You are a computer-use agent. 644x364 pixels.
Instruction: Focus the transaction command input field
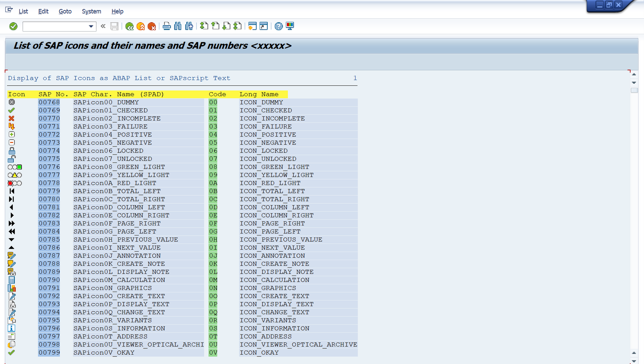tap(55, 27)
